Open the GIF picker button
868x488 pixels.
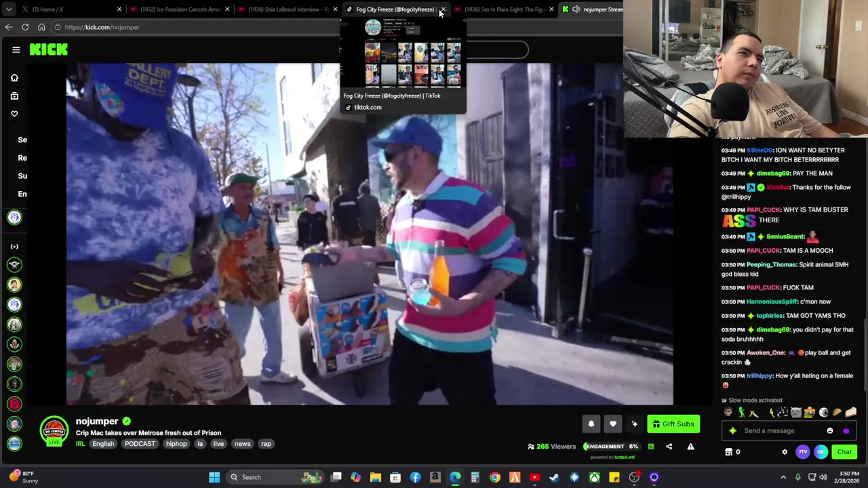(821, 452)
